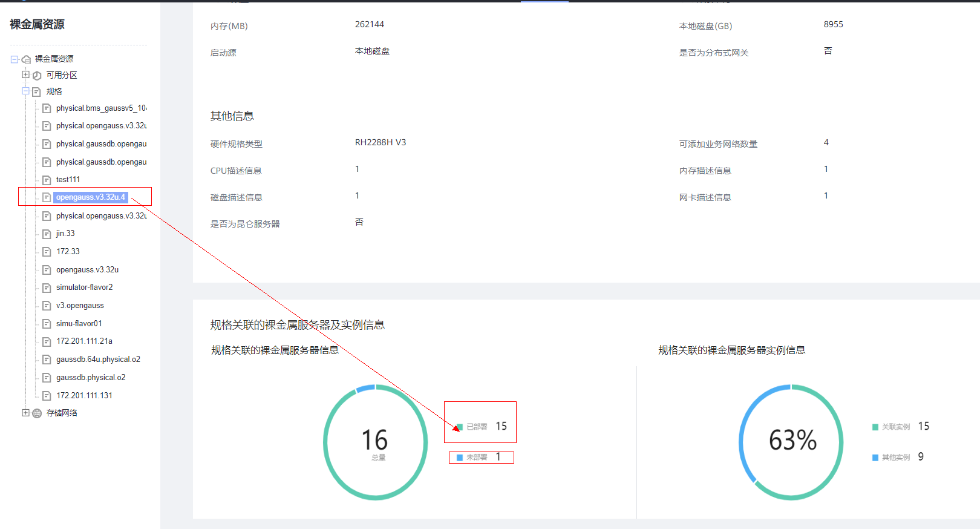The height and width of the screenshot is (529, 980).
Task: Click the 其他信息 section heading
Action: click(x=232, y=116)
